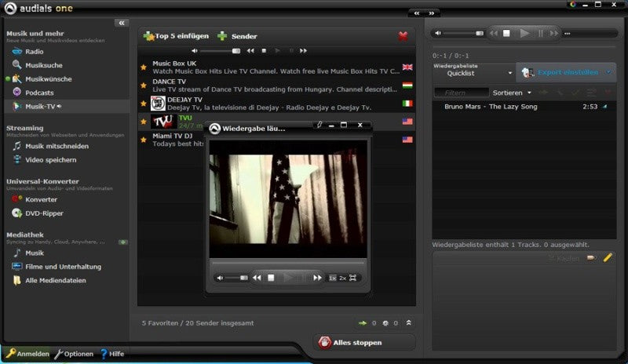Click red X to remove station
The width and height of the screenshot is (628, 364).
[403, 36]
